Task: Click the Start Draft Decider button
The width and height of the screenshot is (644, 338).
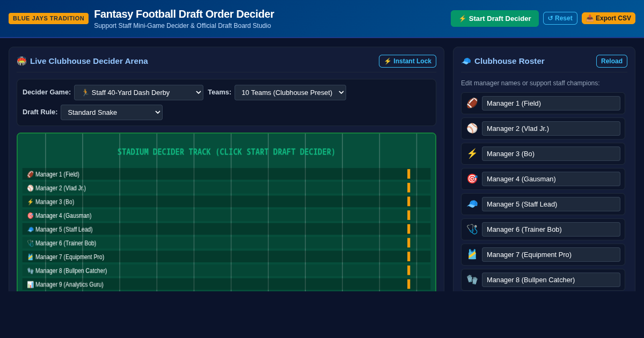Action: click(x=495, y=18)
